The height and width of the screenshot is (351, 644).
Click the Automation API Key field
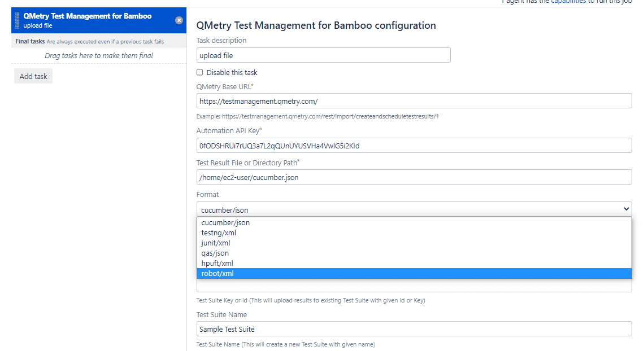click(x=414, y=146)
